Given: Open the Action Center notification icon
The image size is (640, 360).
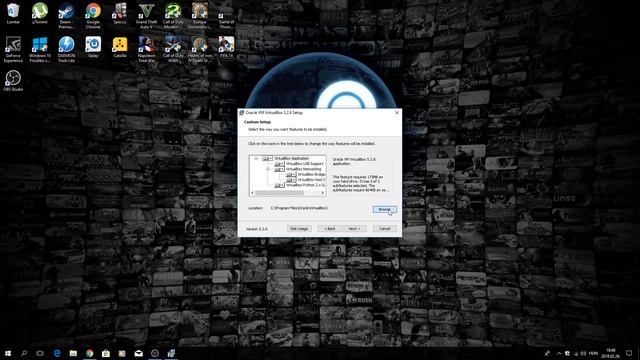Looking at the screenshot, I should [x=629, y=353].
